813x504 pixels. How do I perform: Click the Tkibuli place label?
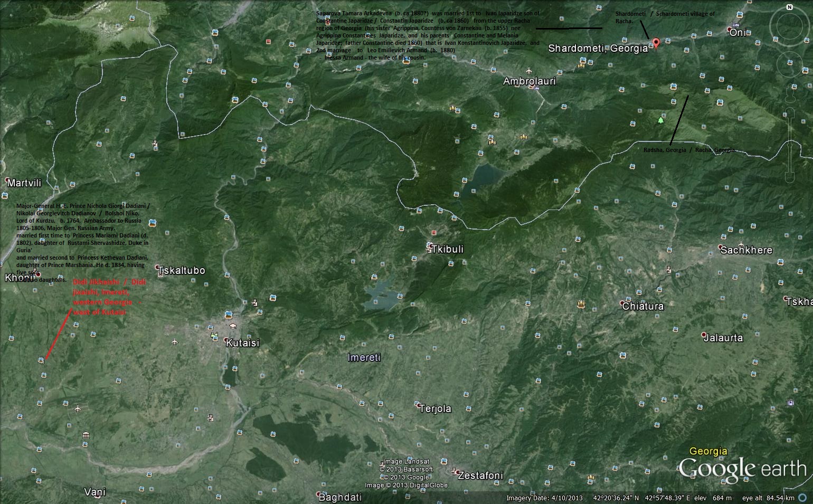pos(448,249)
